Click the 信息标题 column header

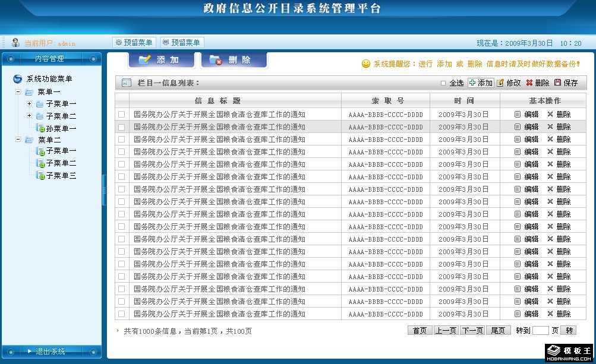(235, 101)
